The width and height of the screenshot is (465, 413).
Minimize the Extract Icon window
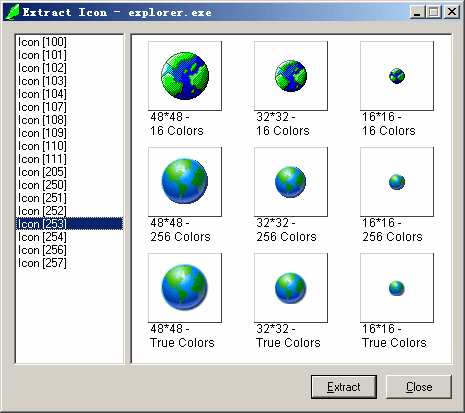(x=417, y=12)
